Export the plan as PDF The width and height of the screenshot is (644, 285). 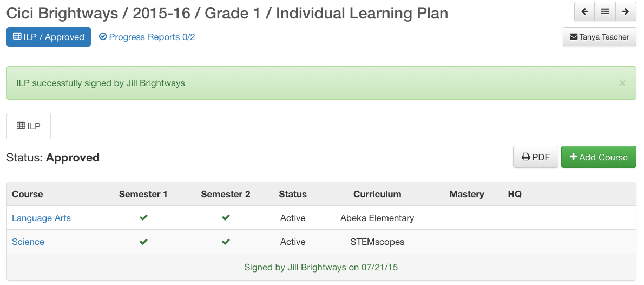[536, 157]
